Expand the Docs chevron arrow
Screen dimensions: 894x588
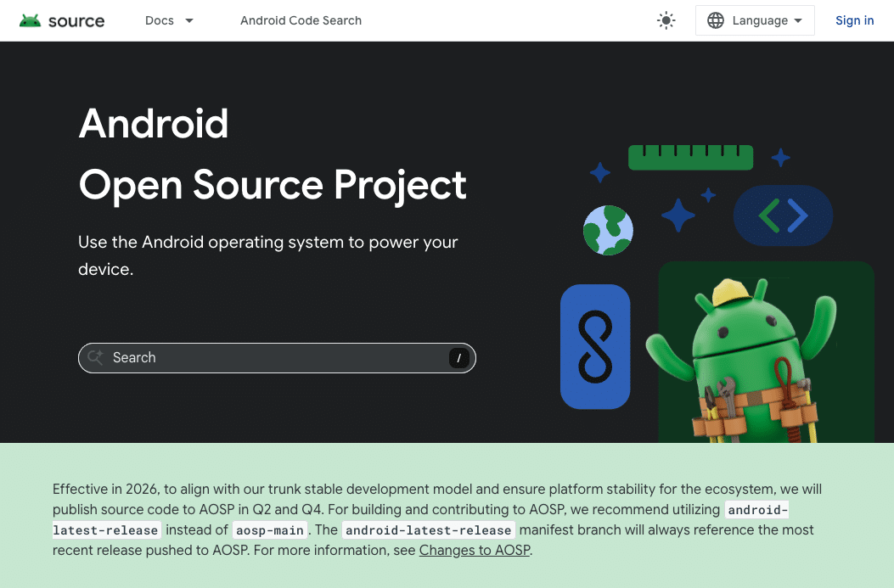coord(188,20)
